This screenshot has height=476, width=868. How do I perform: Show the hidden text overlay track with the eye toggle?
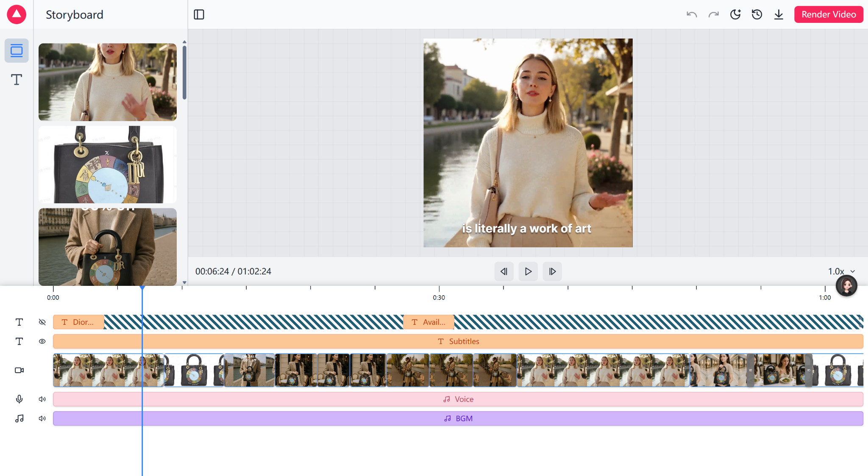42,322
